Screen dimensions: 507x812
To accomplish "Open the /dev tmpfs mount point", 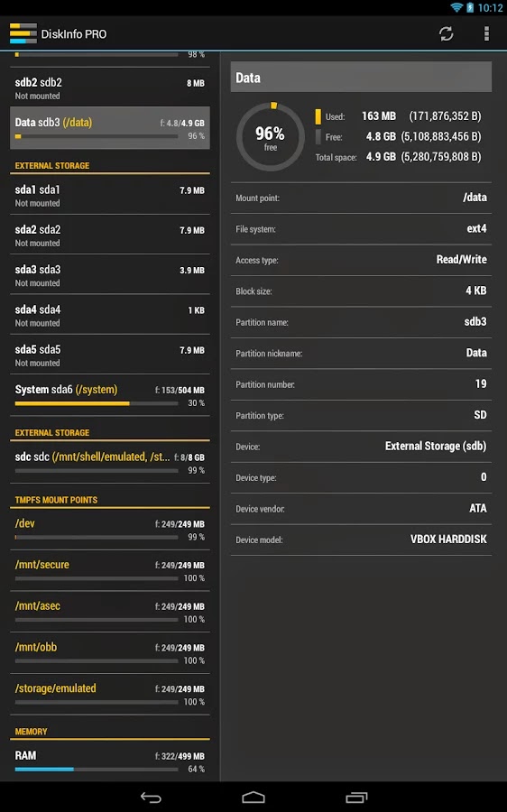I will point(110,530).
